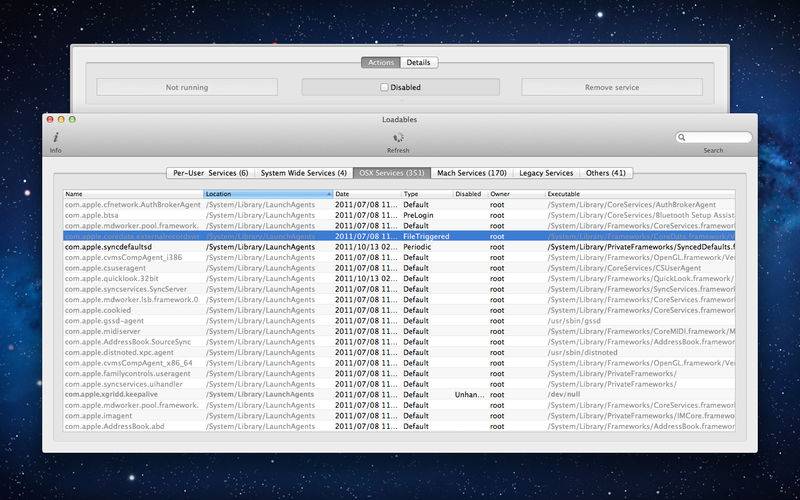Click the Not running button
This screenshot has width=800, height=500.
(x=187, y=88)
